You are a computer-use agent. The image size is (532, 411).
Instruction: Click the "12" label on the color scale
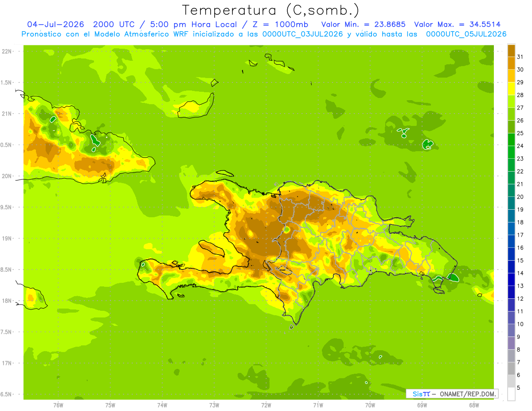click(520, 298)
